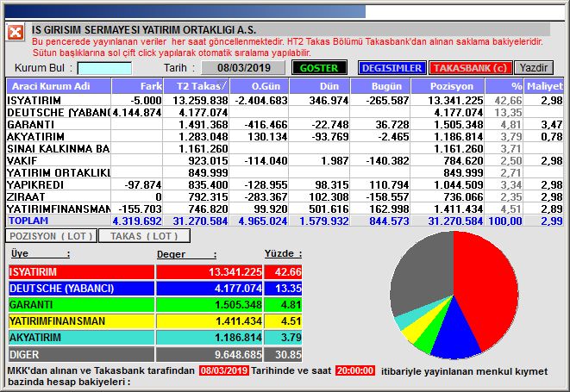Sort by Maliyet column header

544,86
